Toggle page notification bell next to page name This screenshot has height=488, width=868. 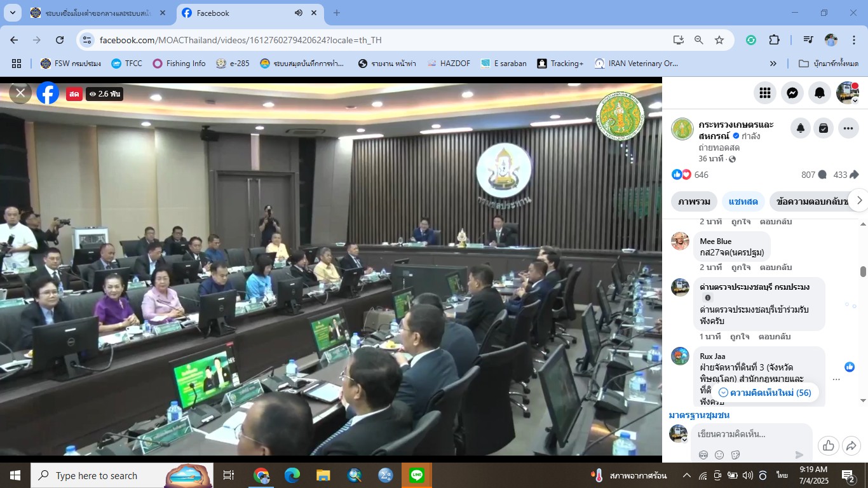[x=801, y=128]
